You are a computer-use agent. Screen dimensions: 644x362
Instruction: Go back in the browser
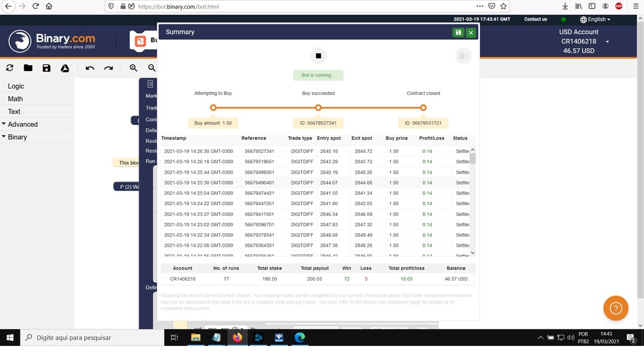point(8,6)
